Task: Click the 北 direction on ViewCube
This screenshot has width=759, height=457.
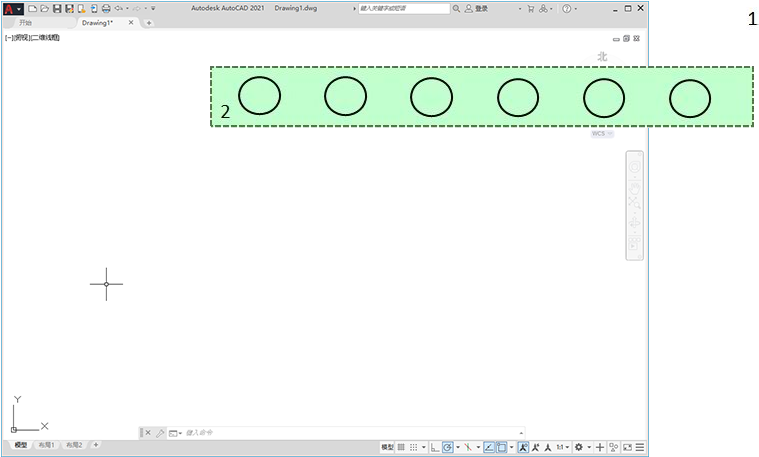Action: coord(602,57)
